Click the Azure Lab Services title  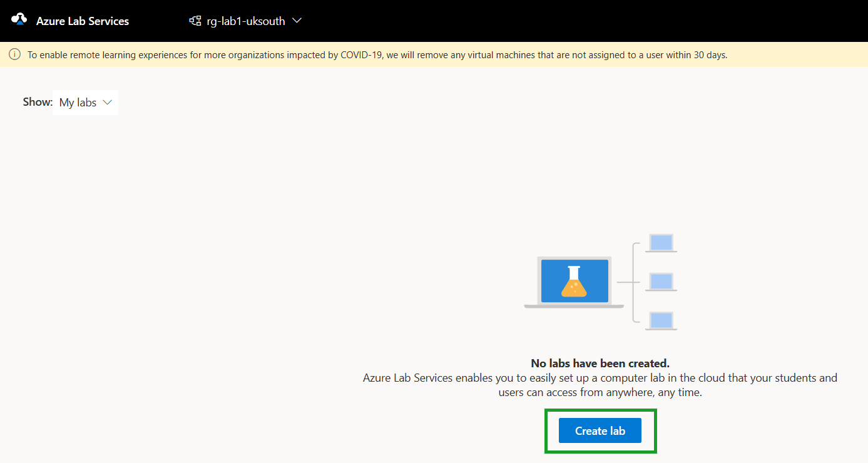(83, 21)
